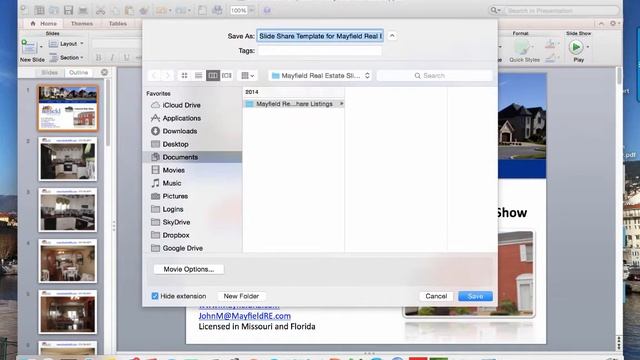The width and height of the screenshot is (640, 360).
Task: Open the search options dropdown in PowerPoint
Action: pos(496,11)
